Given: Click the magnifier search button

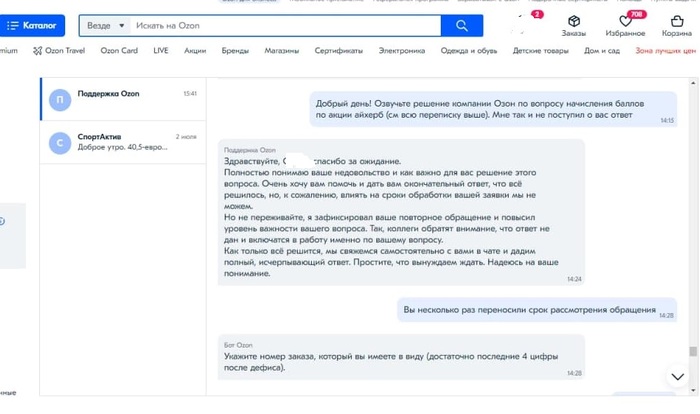Looking at the screenshot, I should 462,26.
